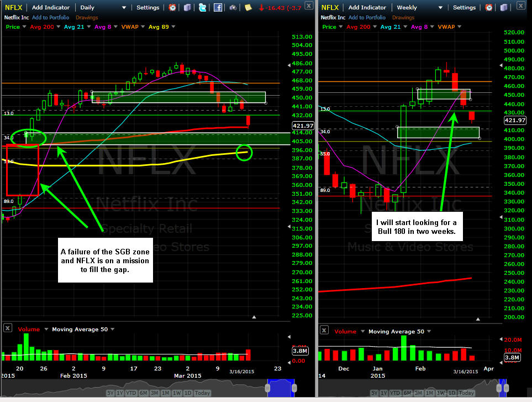The height and width of the screenshot is (402, 532).
Task: Close the Weekly chart panel
Action: coord(520,5)
